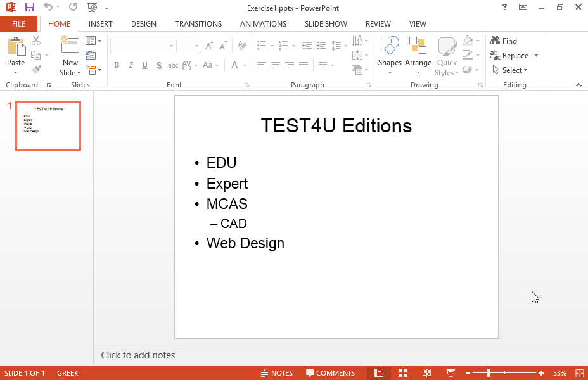Screen dimensions: 588x380
Task: Click the Copy icon
Action: click(x=36, y=55)
